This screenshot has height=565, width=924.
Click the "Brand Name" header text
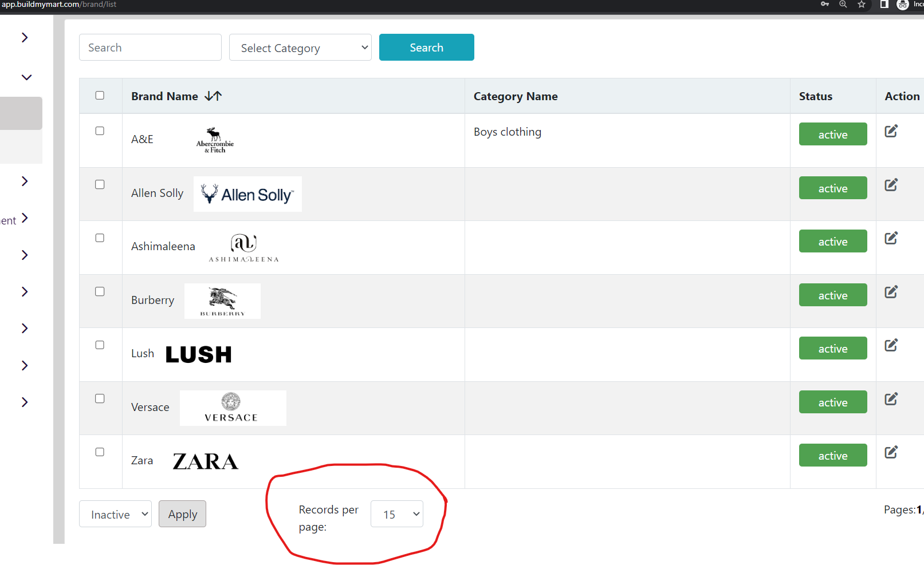[x=164, y=96]
